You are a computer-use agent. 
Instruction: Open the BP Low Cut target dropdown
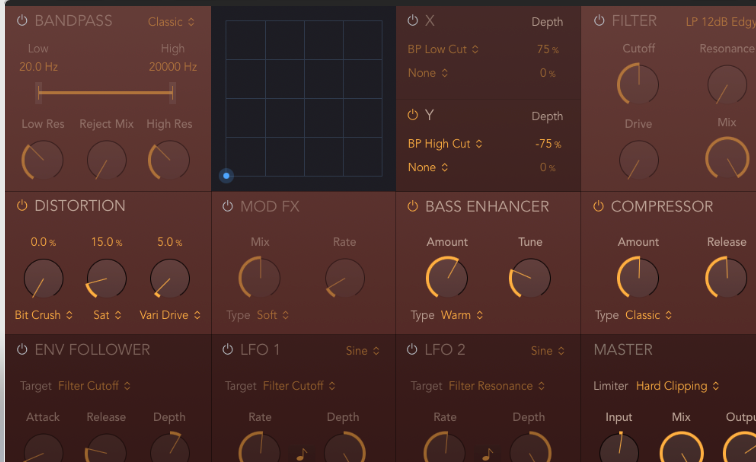(x=443, y=48)
